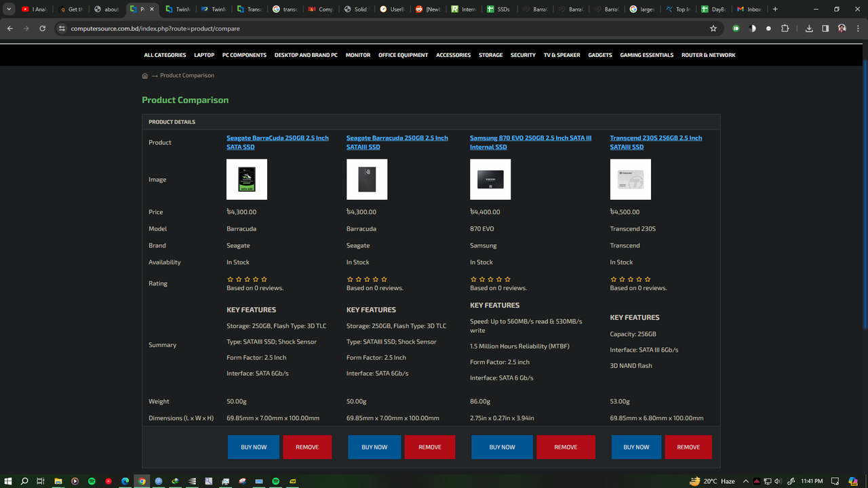Click the Product Comparison breadcrumb link
This screenshot has width=868, height=488.
tap(187, 75)
